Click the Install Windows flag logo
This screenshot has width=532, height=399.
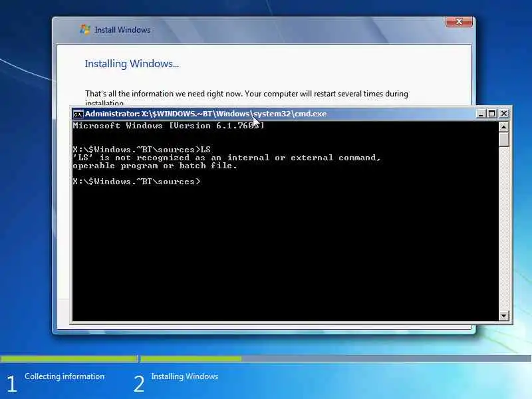coord(85,29)
